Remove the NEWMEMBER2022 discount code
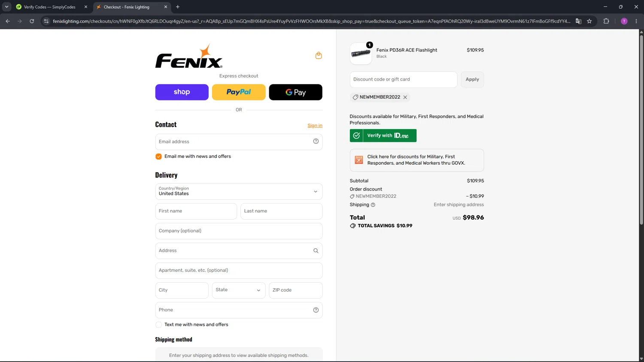Viewport: 644px width, 362px height. coord(405,97)
